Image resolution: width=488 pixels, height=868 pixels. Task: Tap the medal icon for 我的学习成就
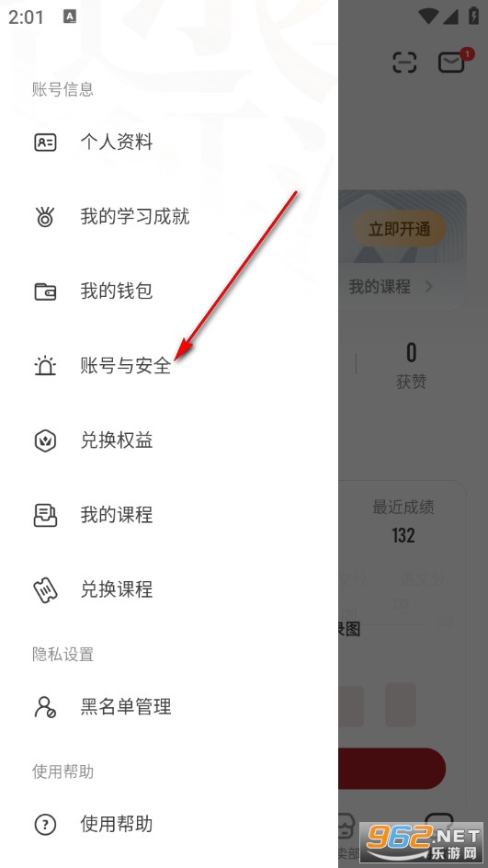45,216
